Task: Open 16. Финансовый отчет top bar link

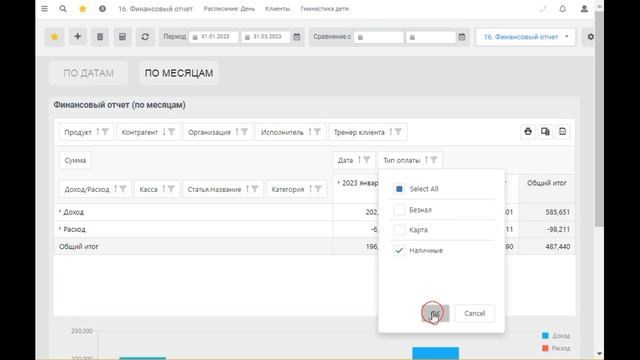Action: 155,9
